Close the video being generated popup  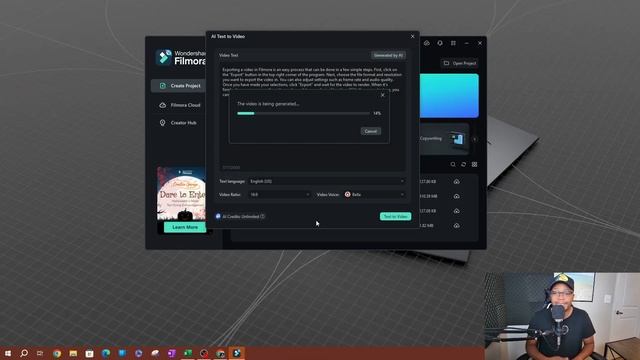(382, 95)
